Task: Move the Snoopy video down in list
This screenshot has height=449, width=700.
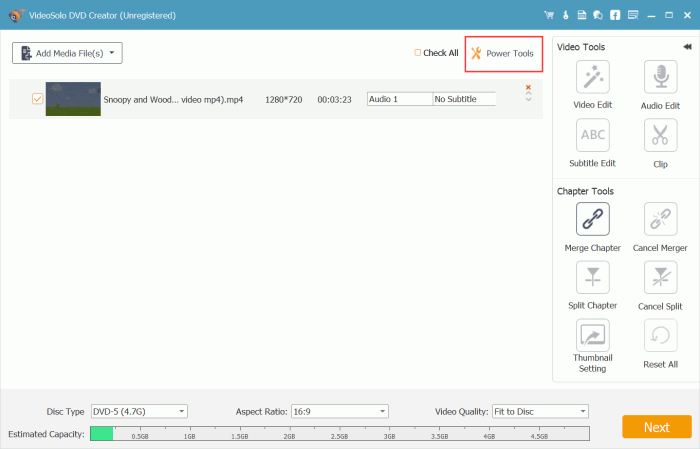Action: (x=528, y=100)
